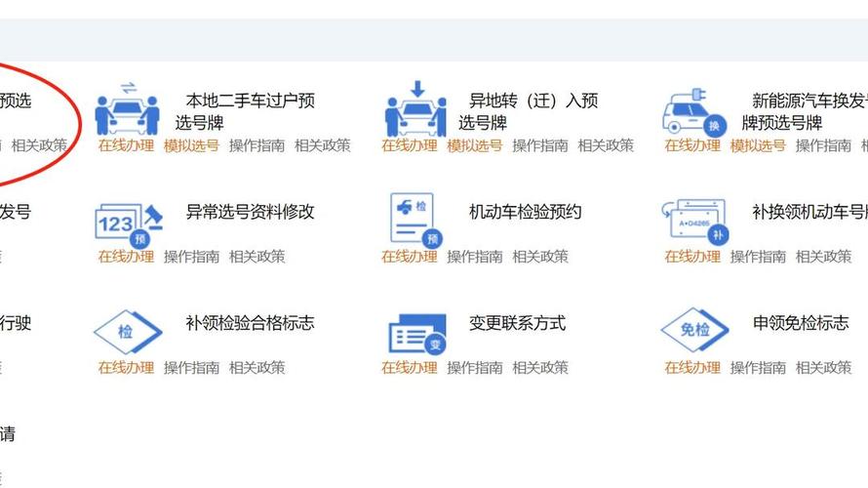
Task: Open 相关政策 for 本地二手车过户预选号牌
Action: click(323, 145)
